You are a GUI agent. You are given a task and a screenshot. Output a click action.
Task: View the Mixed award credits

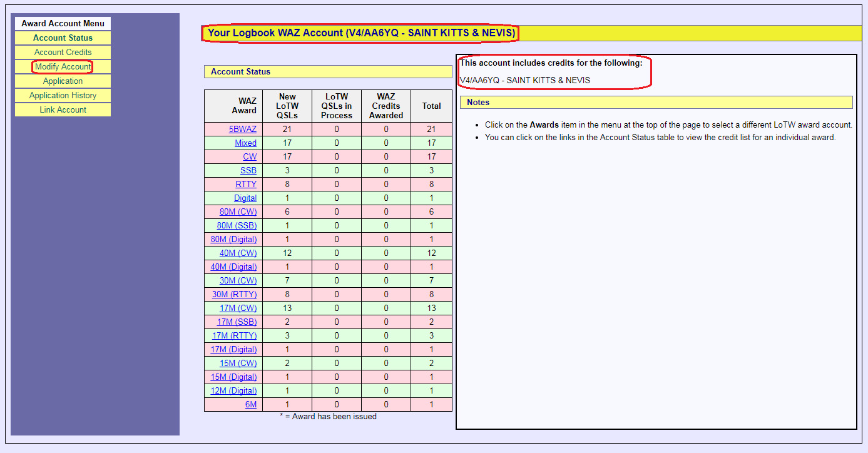(x=245, y=143)
